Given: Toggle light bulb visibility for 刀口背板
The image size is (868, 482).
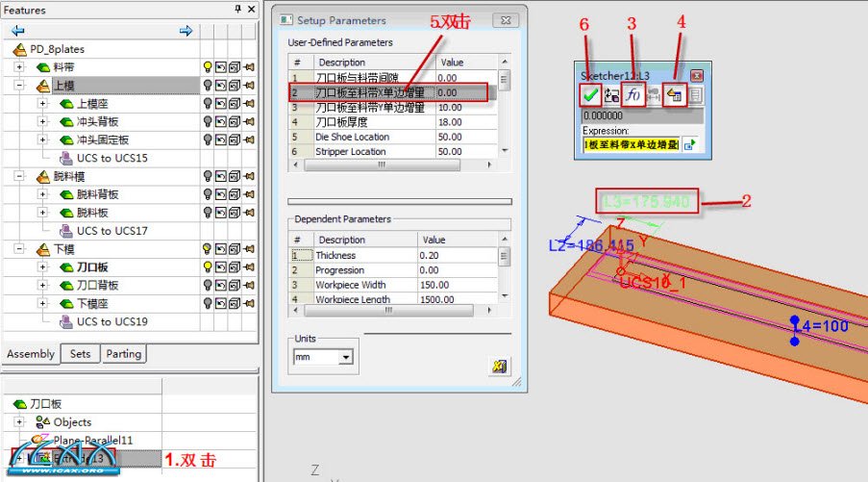Looking at the screenshot, I should [x=208, y=285].
